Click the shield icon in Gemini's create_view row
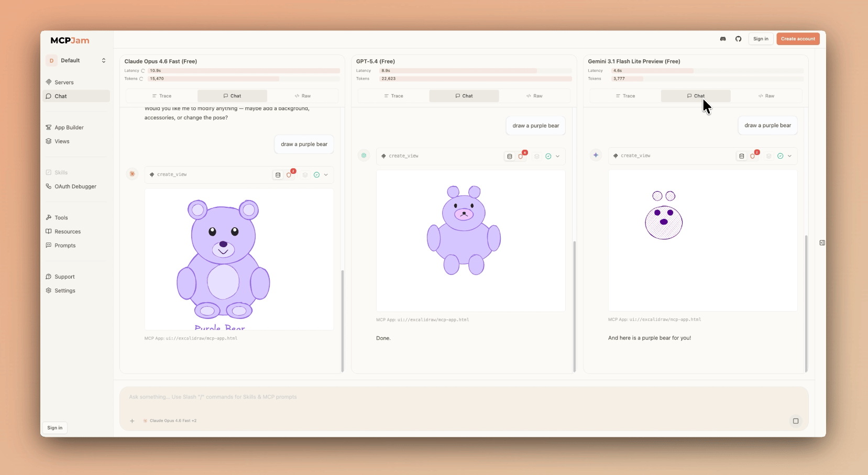The height and width of the screenshot is (475, 868). click(753, 156)
